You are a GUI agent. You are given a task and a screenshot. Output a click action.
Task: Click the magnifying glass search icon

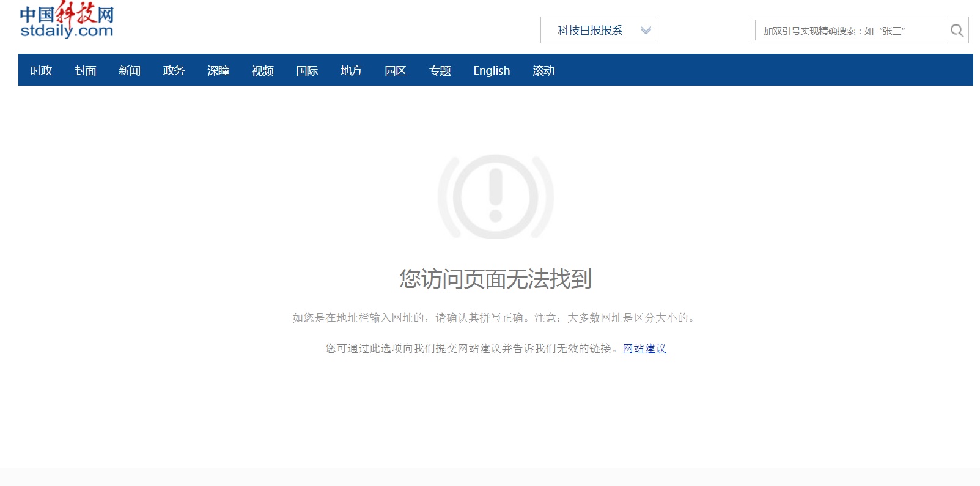[x=957, y=31]
